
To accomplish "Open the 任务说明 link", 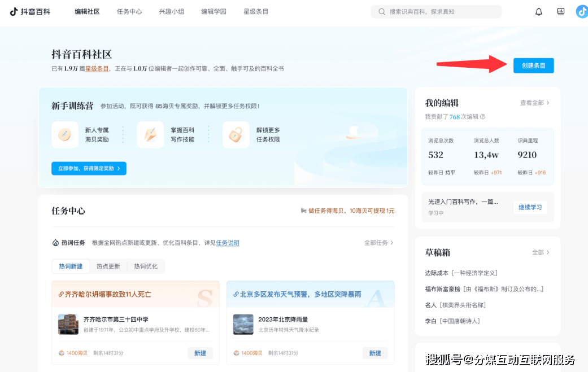I will [x=228, y=243].
